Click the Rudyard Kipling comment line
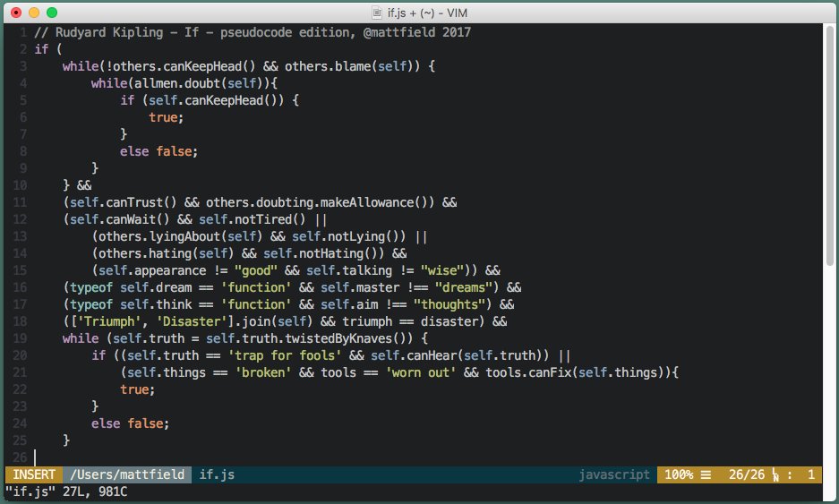 coord(253,32)
